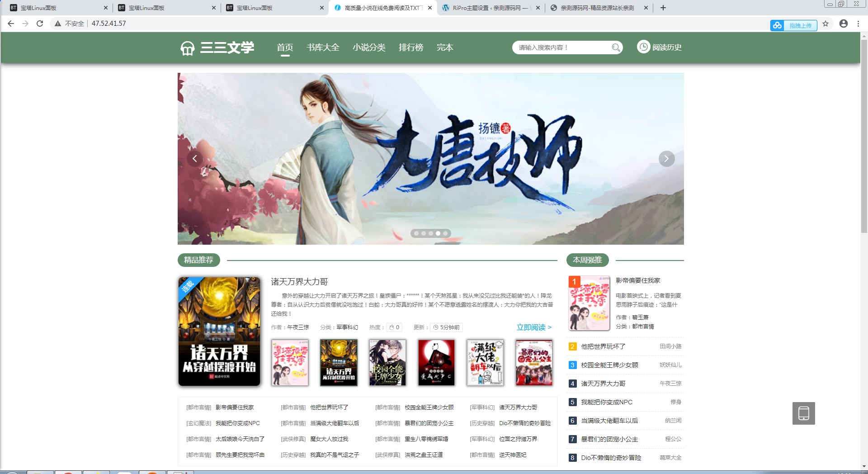Viewport: 868px width, 474px height.
Task: Bookmark this page with star icon
Action: pyautogui.click(x=826, y=24)
